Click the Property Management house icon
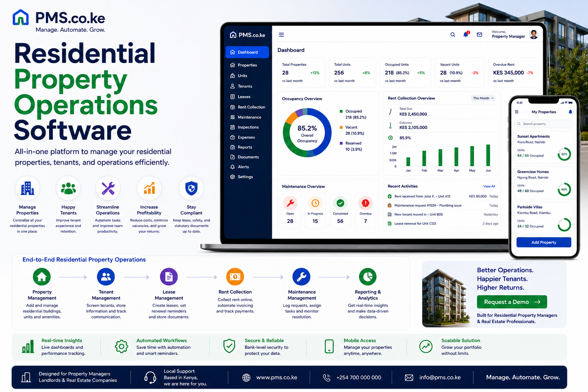The image size is (588, 392). tap(42, 277)
